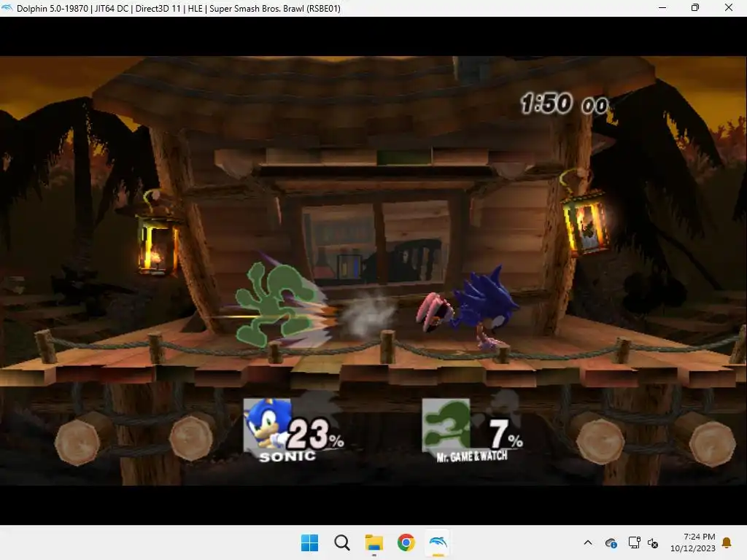This screenshot has height=560, width=747.
Task: Click the Dolphin window title text
Action: (x=179, y=8)
